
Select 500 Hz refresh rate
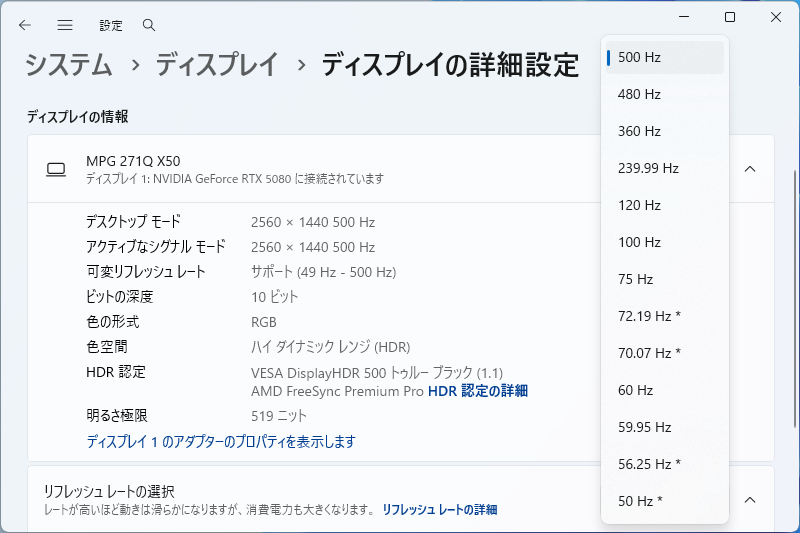click(x=665, y=57)
